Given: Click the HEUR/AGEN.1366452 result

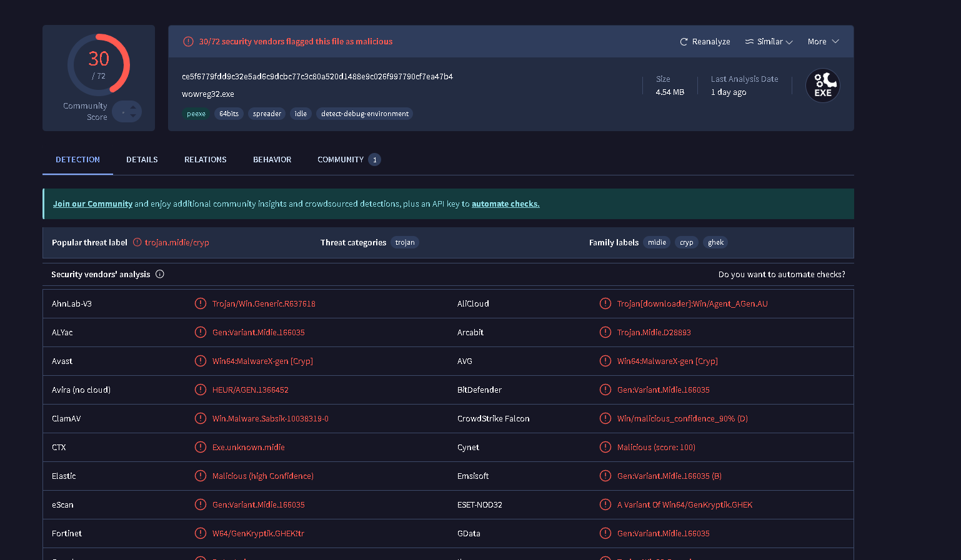Looking at the screenshot, I should (x=251, y=390).
